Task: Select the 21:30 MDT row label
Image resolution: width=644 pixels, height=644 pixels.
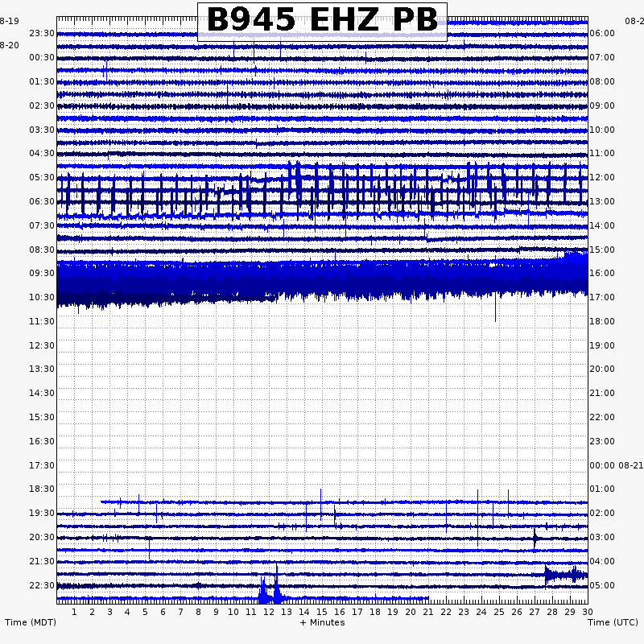Action: tap(42, 561)
